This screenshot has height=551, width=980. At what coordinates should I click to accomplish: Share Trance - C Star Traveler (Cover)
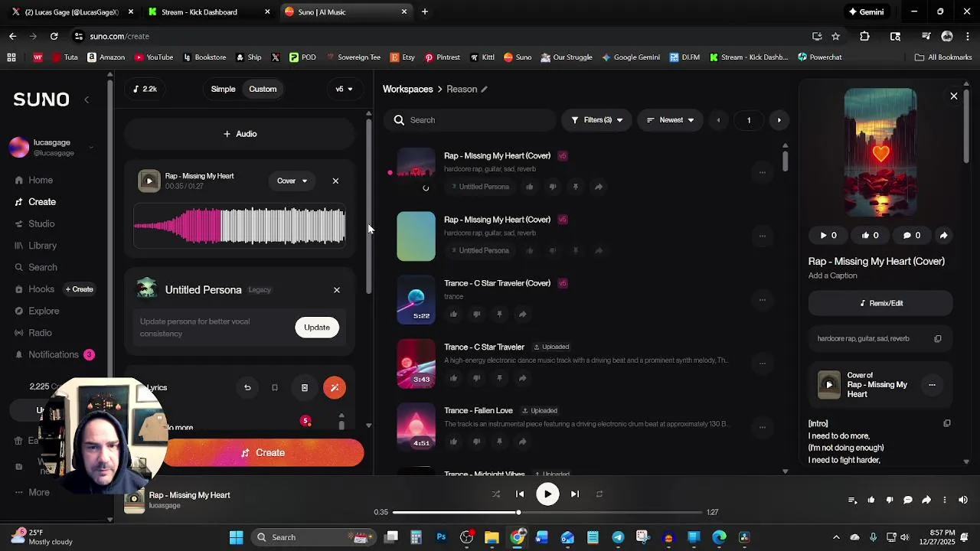pos(522,315)
